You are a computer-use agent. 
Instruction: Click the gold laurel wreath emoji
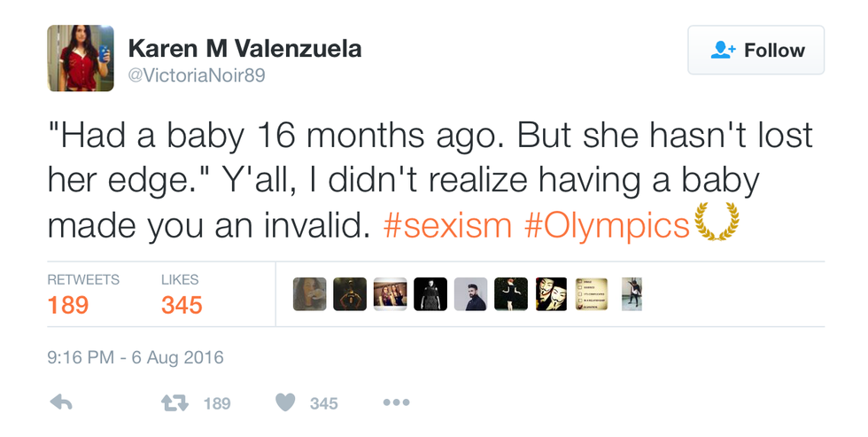point(717,223)
